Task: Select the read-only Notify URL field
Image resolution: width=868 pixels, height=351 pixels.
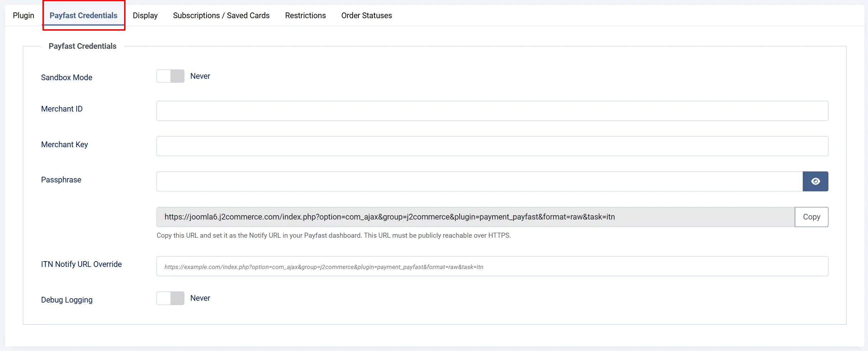Action: pos(476,217)
